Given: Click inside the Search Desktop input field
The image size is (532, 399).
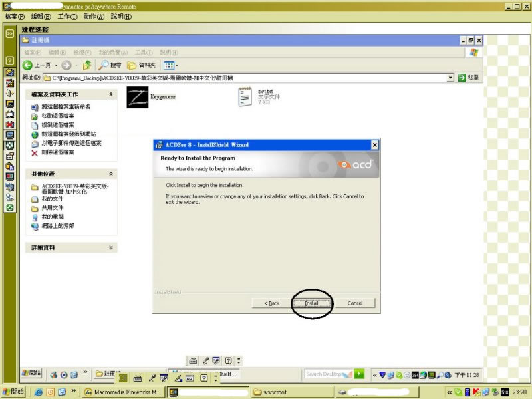Looking at the screenshot, I should (326, 374).
